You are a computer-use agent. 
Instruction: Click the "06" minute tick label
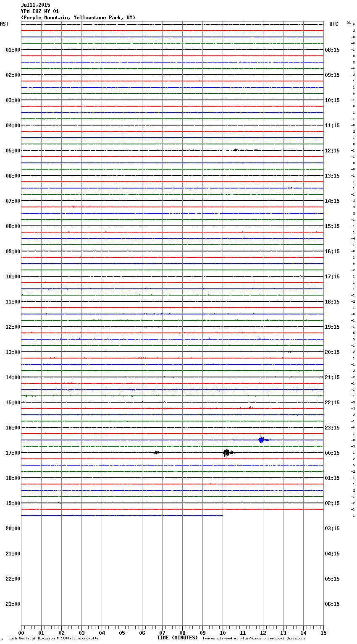tap(142, 633)
